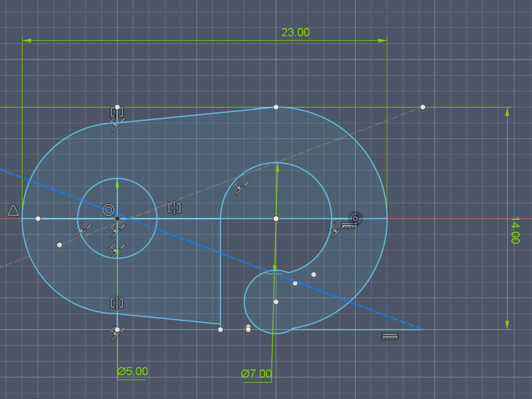
Task: Select the symmetry constraint icon on the lower vertical line
Action: [x=117, y=302]
